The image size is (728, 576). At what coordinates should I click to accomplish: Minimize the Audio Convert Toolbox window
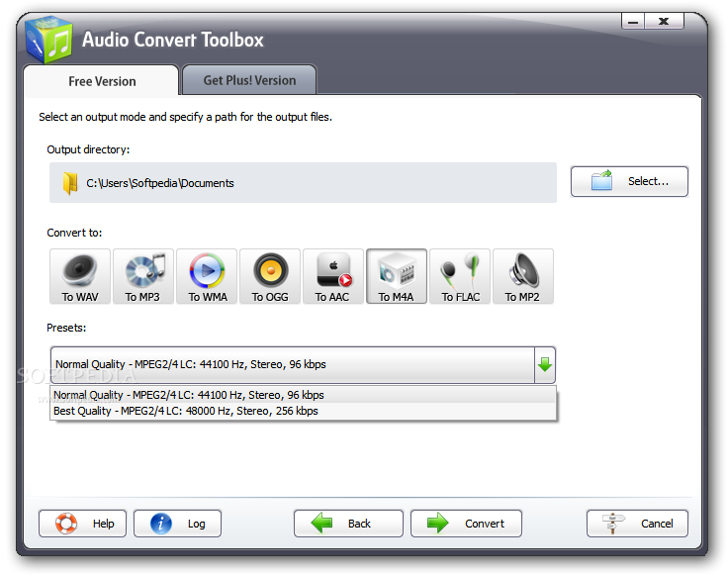(633, 22)
